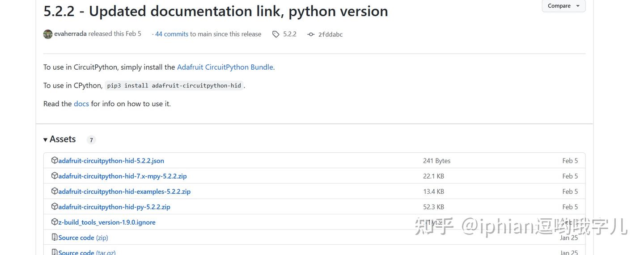Viewport: 644px width, 255px height.
Task: Click package icon for 7.x-mpy zip asset
Action: coord(55,176)
